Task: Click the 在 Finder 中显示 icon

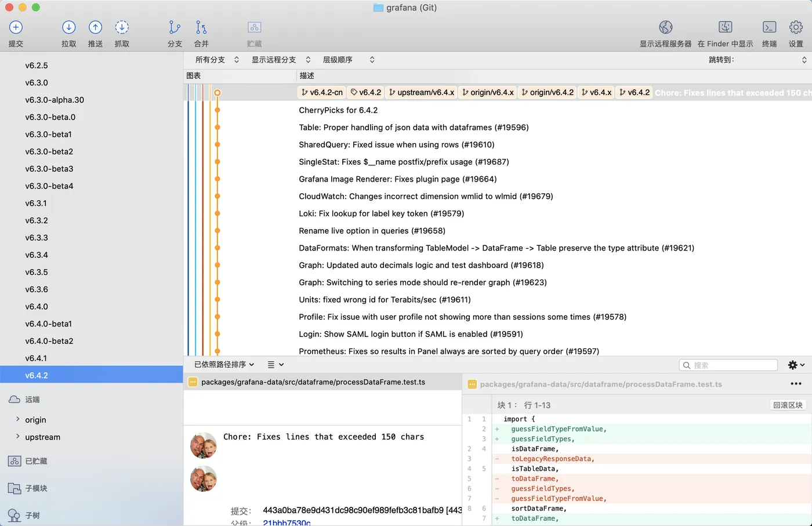Action: pyautogui.click(x=726, y=27)
